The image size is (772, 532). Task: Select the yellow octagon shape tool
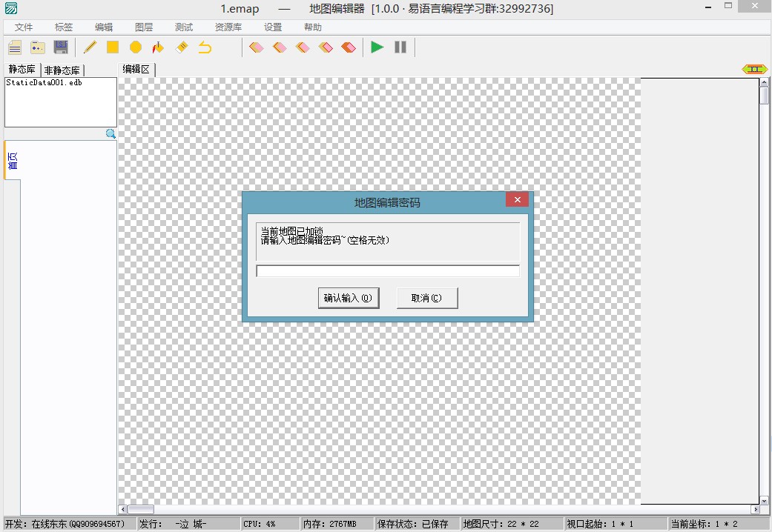[x=136, y=47]
